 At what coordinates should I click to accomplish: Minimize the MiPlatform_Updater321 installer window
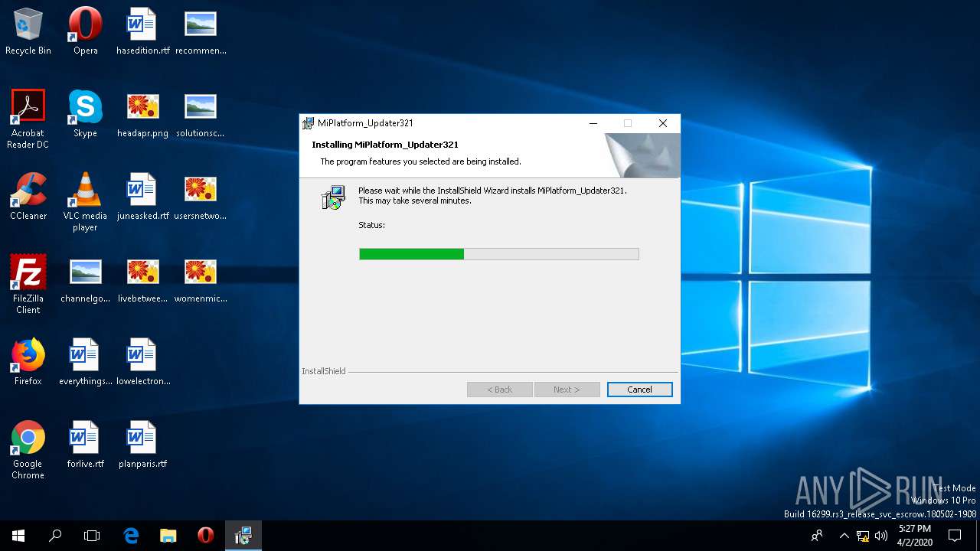click(x=593, y=123)
